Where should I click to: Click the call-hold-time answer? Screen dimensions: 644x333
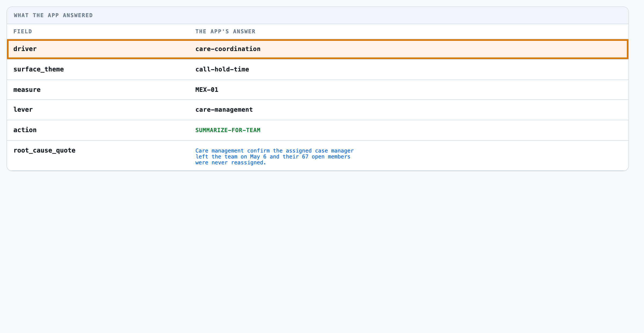coord(222,69)
